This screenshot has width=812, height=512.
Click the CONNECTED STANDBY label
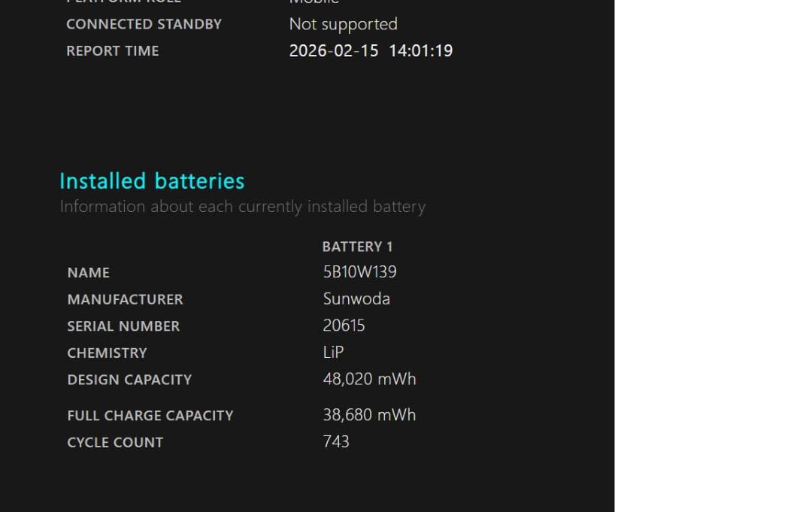click(x=144, y=24)
